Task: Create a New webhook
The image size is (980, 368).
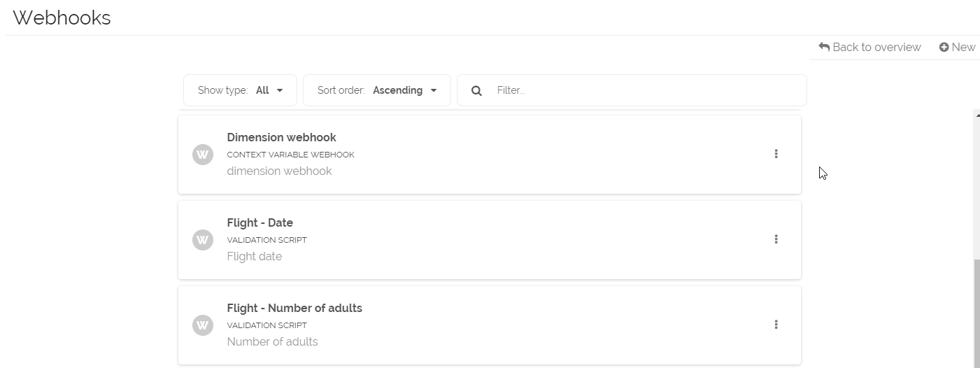Action: (x=963, y=47)
